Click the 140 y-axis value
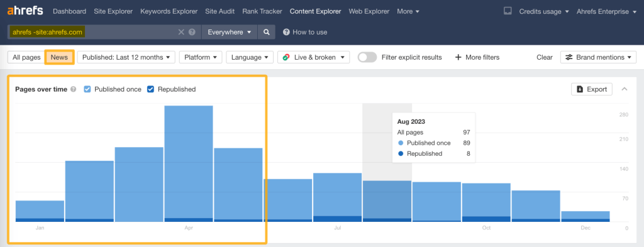The width and height of the screenshot is (644, 247). pyautogui.click(x=623, y=169)
